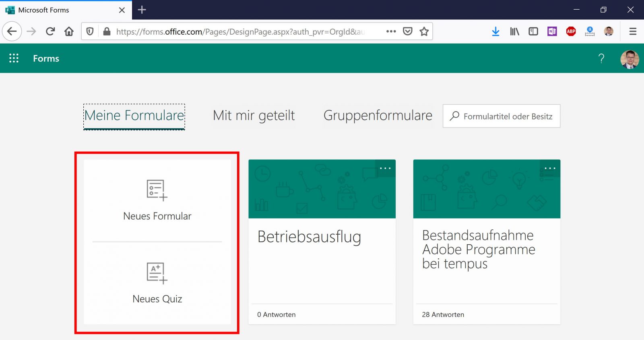Screen dimensions: 644x340
Task: Click the search magnifier icon
Action: (x=454, y=116)
